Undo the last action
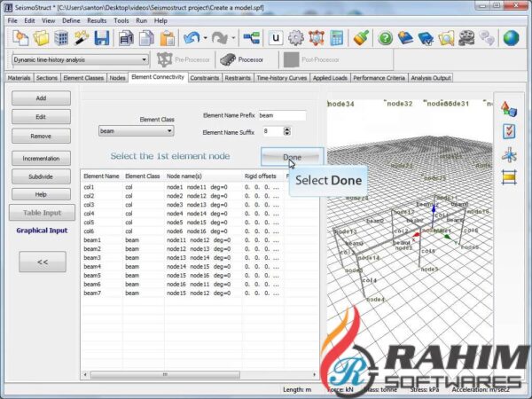The height and width of the screenshot is (399, 532). tap(192, 38)
